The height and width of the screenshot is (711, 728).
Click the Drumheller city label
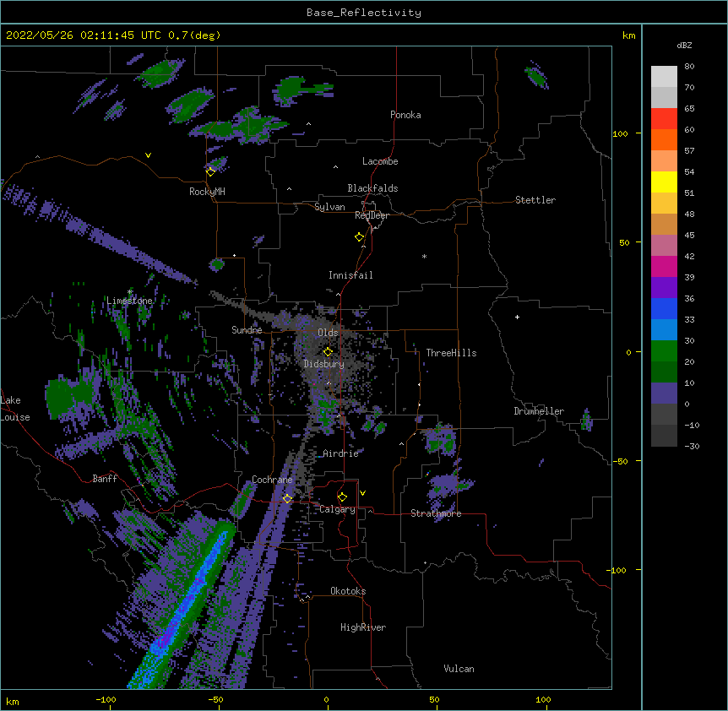click(x=539, y=411)
